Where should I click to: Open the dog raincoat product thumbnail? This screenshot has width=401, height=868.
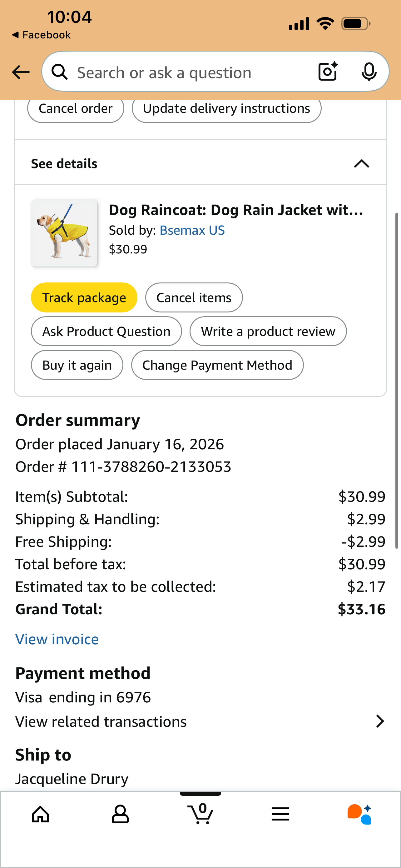(x=64, y=233)
